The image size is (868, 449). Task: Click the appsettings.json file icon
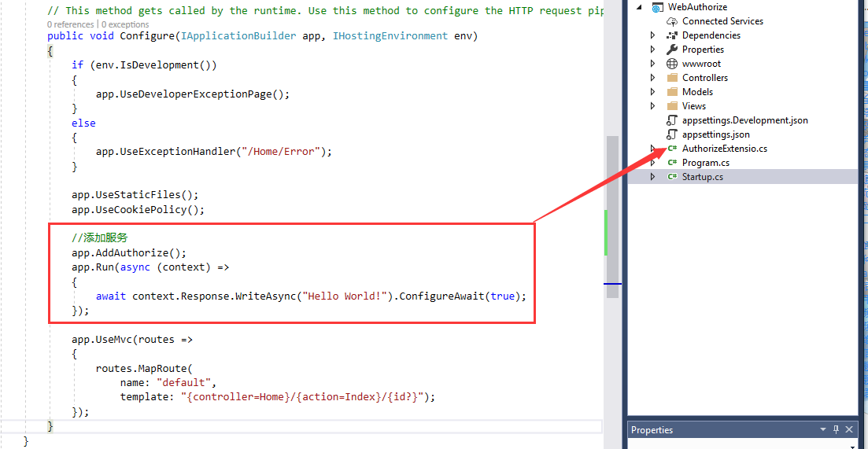(672, 134)
